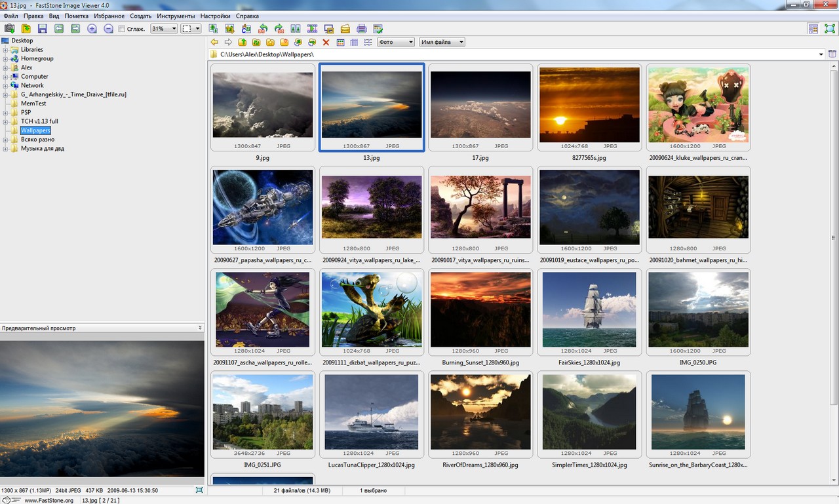Screen dimensions: 839x504
Task: Select the TCH v1.13 full folder
Action: tap(39, 122)
